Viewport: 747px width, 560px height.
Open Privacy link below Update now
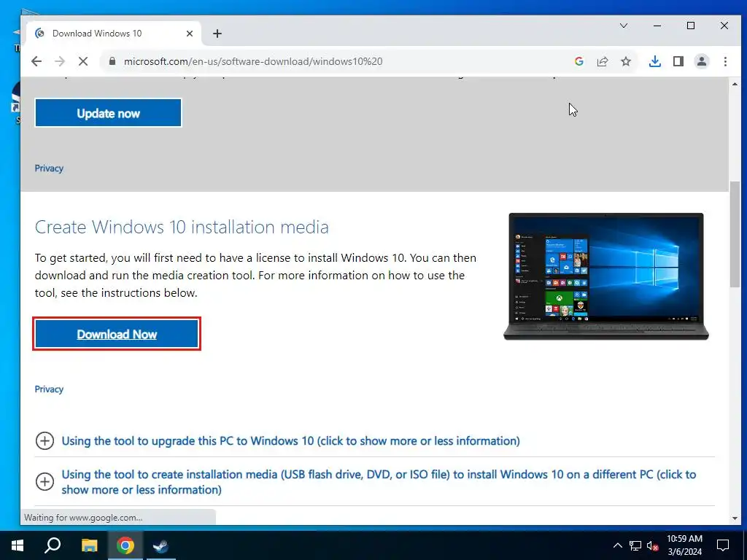49,168
